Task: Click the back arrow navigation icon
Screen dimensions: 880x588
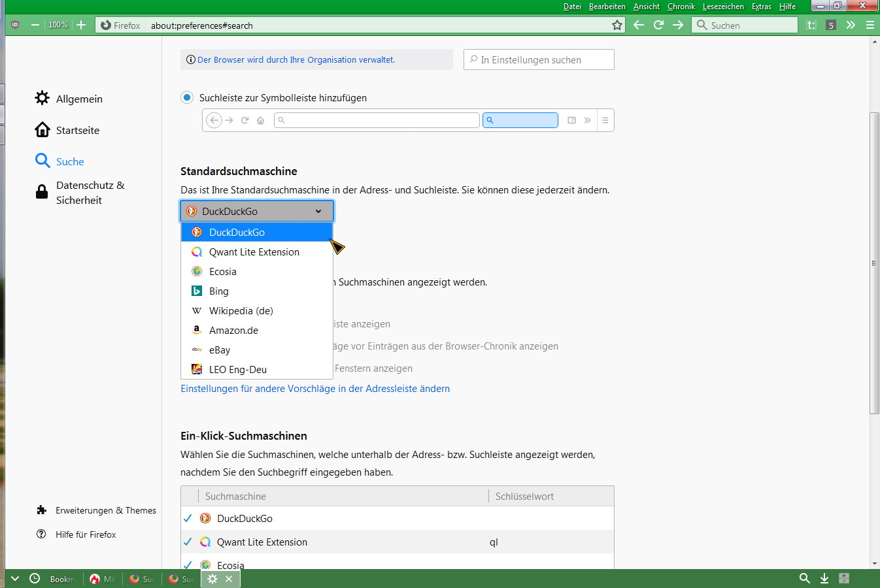Action: coord(639,25)
